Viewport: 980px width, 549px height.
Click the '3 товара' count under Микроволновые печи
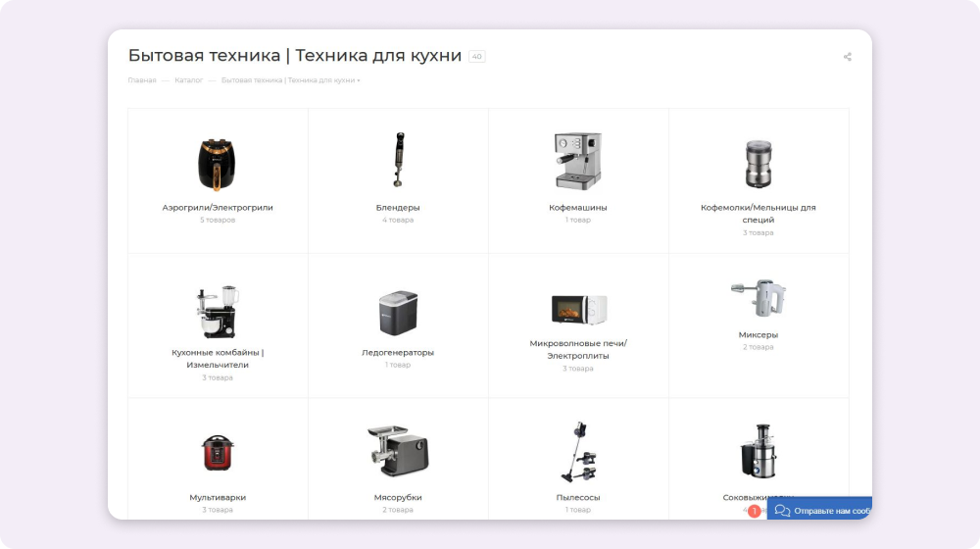point(578,369)
